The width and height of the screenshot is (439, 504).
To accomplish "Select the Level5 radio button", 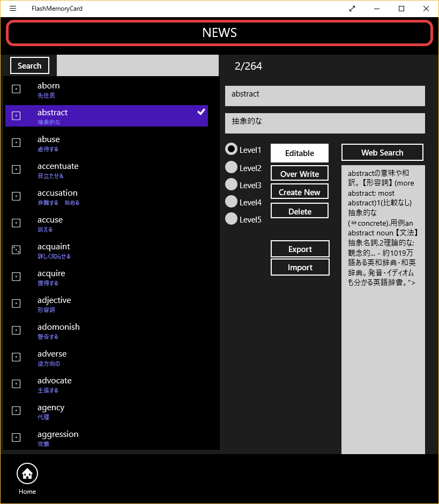I will click(231, 218).
